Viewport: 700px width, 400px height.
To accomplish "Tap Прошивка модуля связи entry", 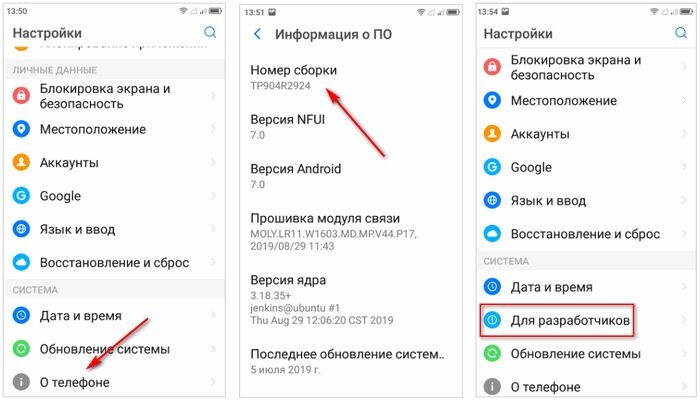I will click(x=351, y=232).
